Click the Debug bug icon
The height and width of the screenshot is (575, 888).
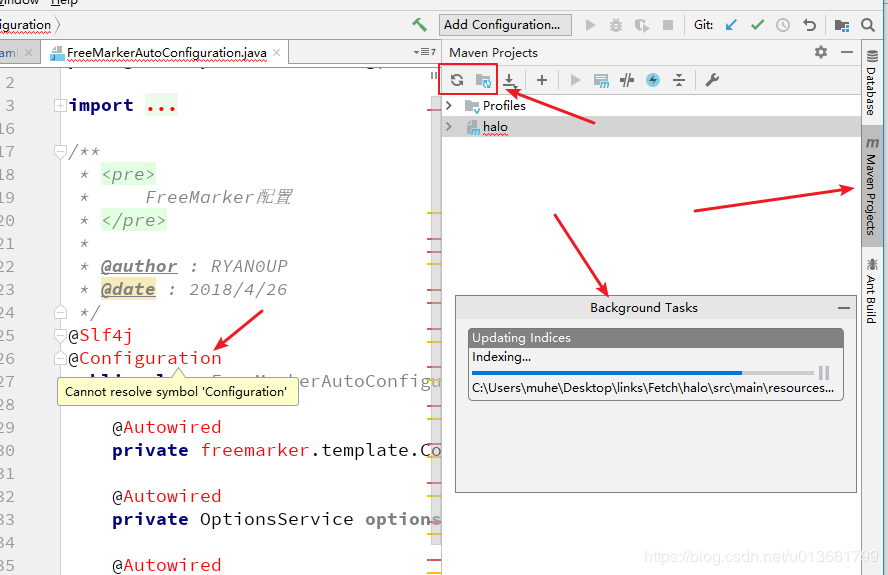[x=616, y=25]
